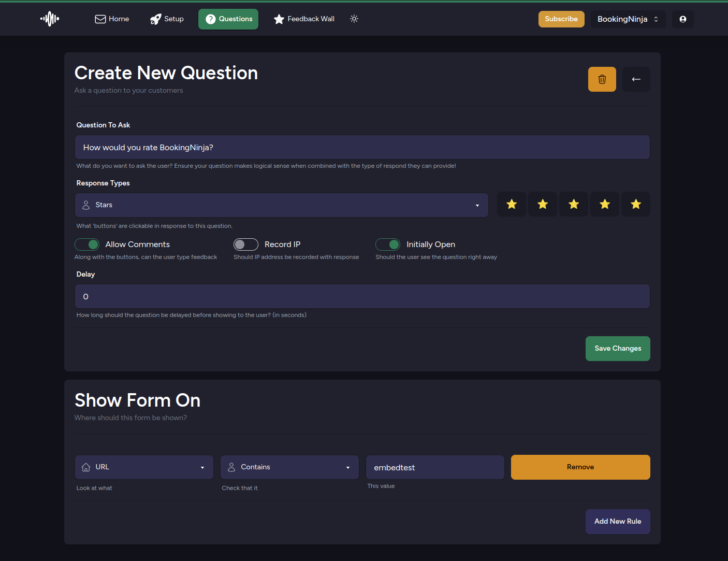Click the 'Delay' field label
Viewport: 728px width, 561px height.
point(85,275)
